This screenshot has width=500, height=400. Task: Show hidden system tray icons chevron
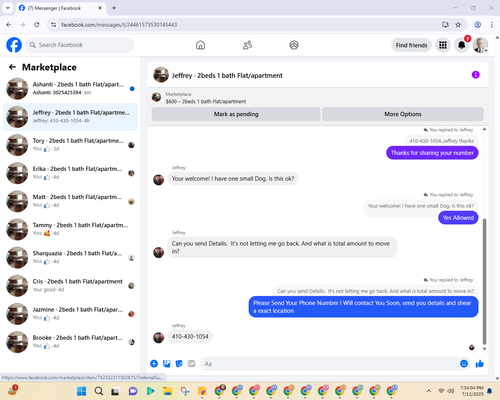coord(429,391)
